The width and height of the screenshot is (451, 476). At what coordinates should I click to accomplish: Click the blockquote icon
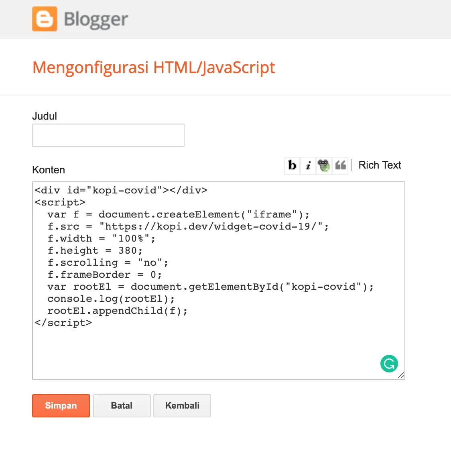pyautogui.click(x=340, y=165)
